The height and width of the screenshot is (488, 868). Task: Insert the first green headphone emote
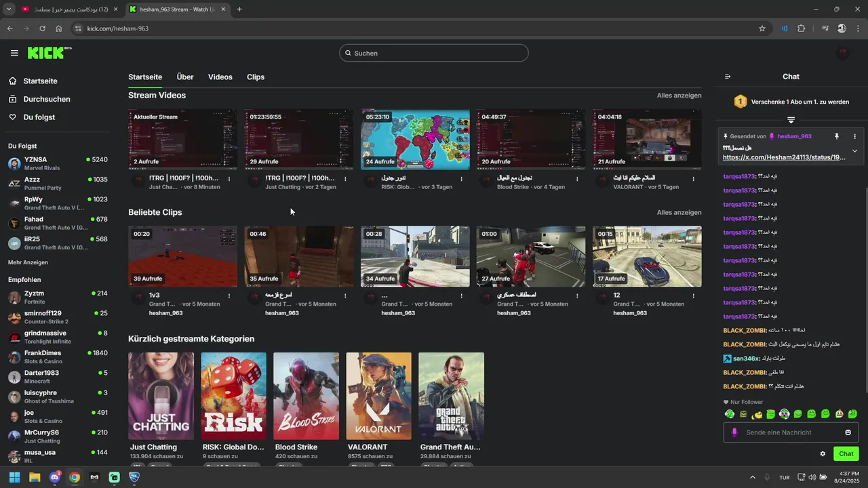pos(730,414)
